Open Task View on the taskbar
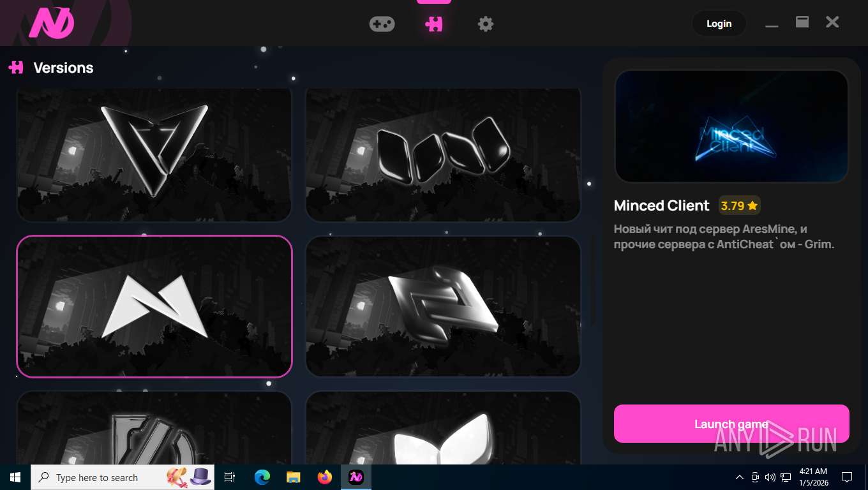Screen dimensions: 868x490 tap(230, 477)
